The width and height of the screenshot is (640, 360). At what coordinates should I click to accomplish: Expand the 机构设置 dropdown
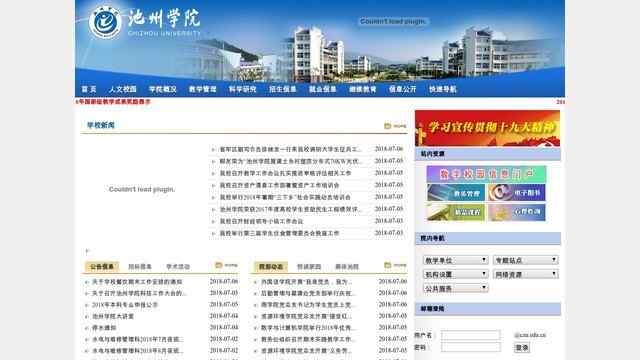pos(456,274)
